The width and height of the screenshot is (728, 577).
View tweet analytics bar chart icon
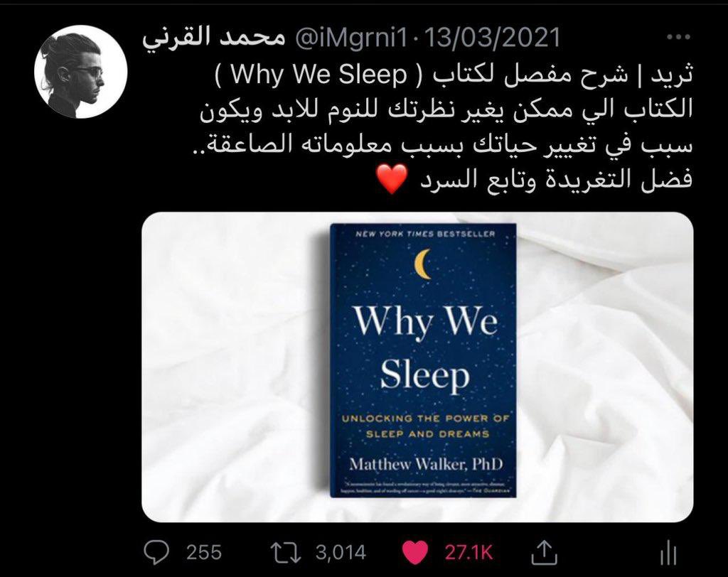[x=668, y=554]
